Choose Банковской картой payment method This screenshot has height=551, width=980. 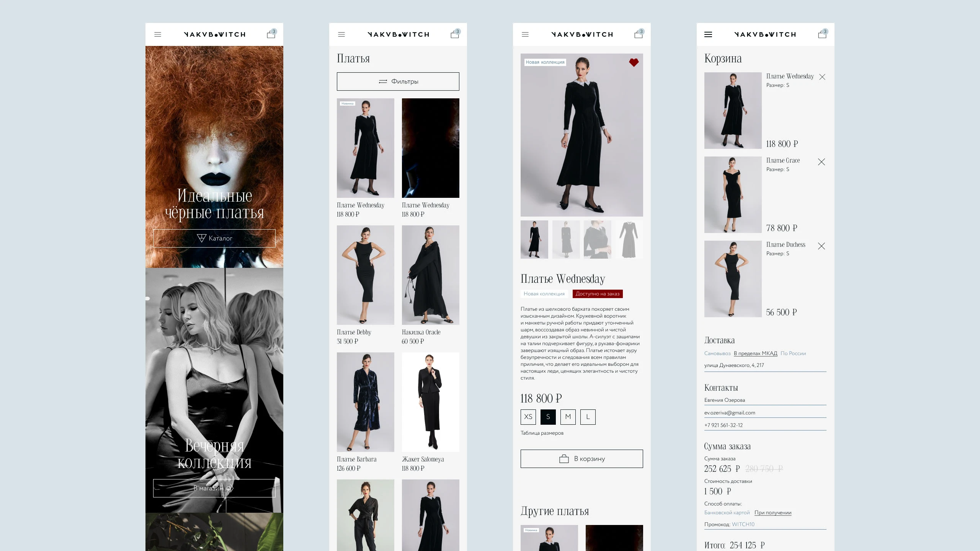(x=727, y=512)
